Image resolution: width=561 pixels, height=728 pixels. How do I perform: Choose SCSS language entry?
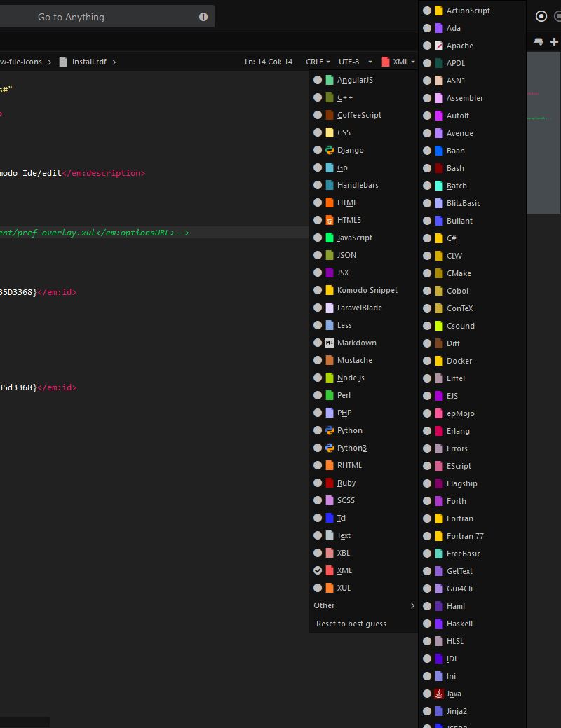pyautogui.click(x=364, y=500)
